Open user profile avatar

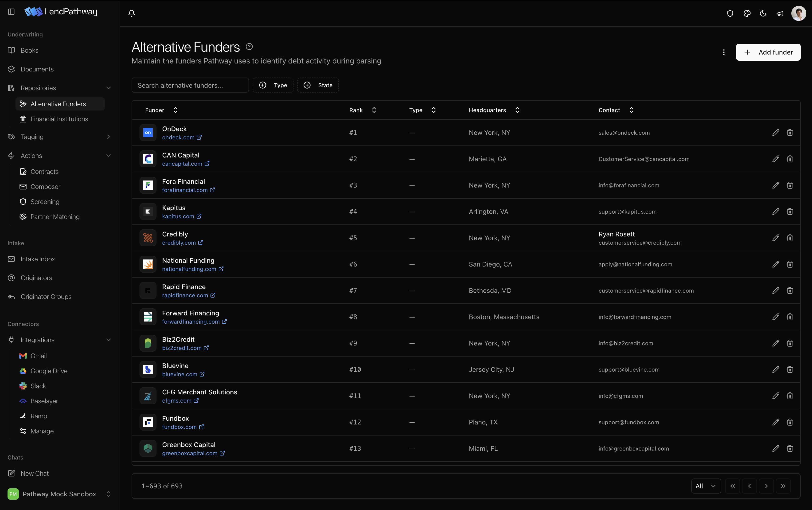(799, 13)
